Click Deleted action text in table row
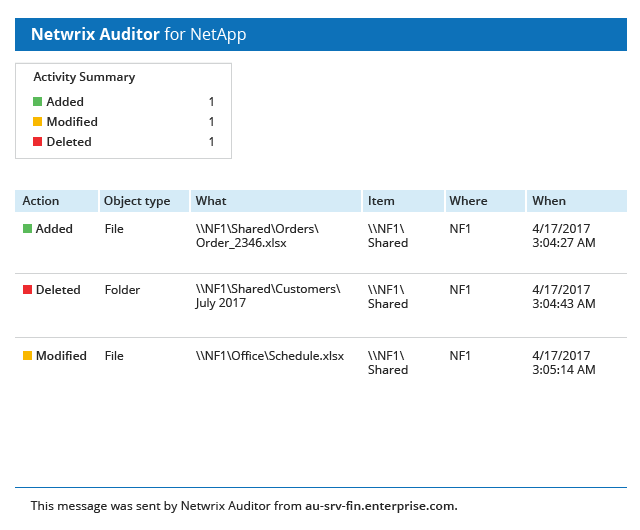 tap(58, 289)
